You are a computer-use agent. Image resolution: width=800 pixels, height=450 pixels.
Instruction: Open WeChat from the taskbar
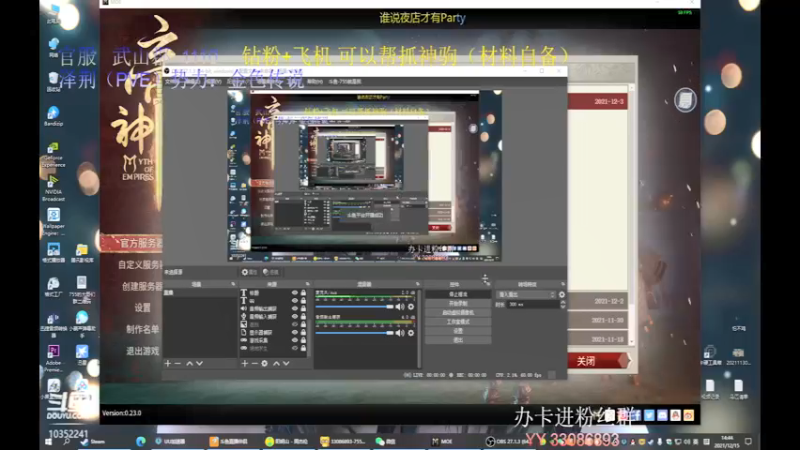point(385,441)
